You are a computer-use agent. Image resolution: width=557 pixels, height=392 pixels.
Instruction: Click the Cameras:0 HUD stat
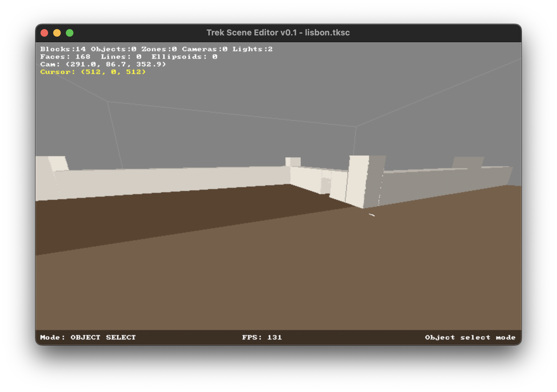(204, 49)
